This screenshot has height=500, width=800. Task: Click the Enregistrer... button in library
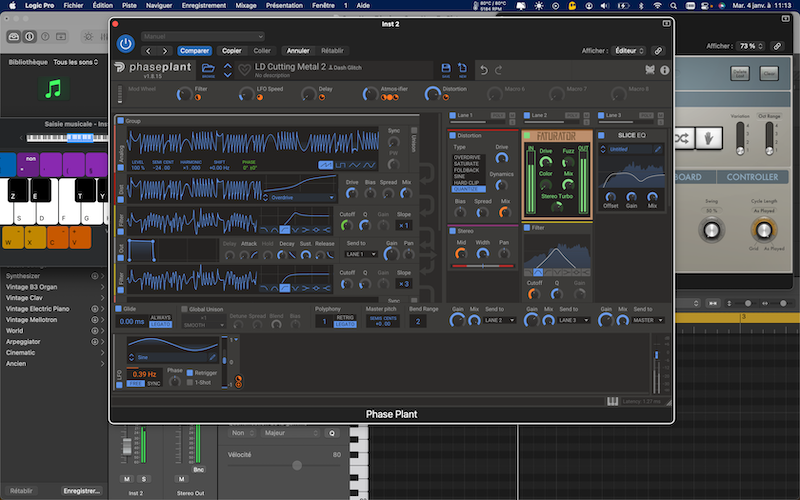82,491
